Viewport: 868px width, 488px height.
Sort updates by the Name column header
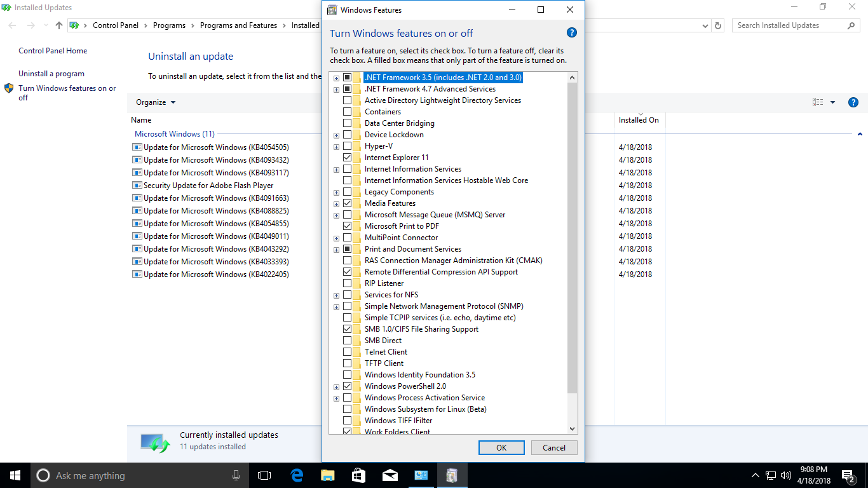click(141, 120)
